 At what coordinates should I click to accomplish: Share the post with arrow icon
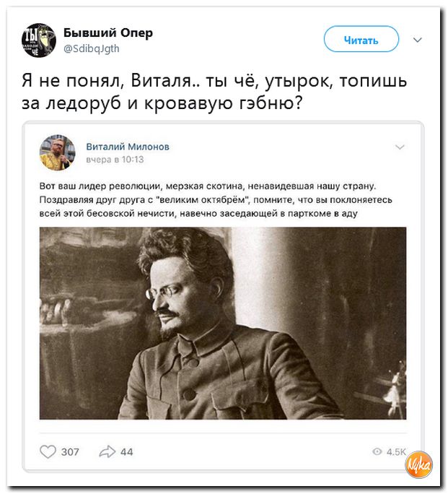107,451
